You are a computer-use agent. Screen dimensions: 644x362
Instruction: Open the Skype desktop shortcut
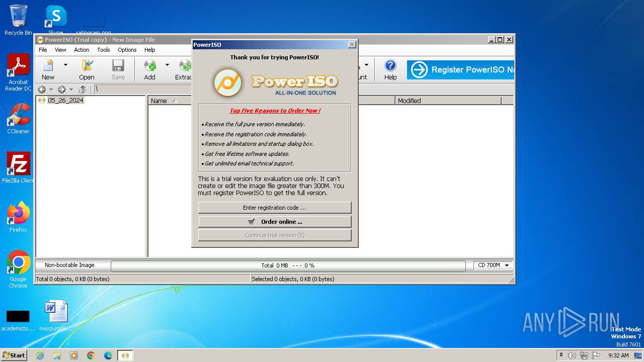click(56, 20)
